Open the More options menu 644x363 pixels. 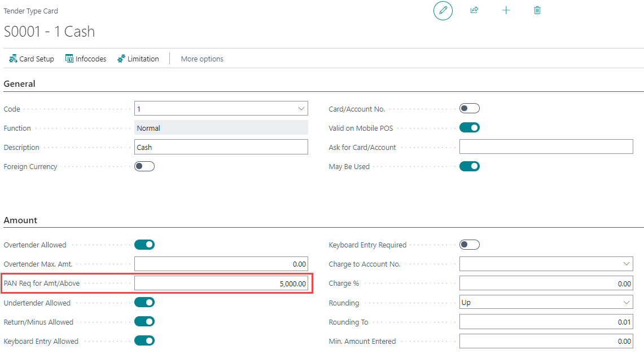(x=202, y=59)
